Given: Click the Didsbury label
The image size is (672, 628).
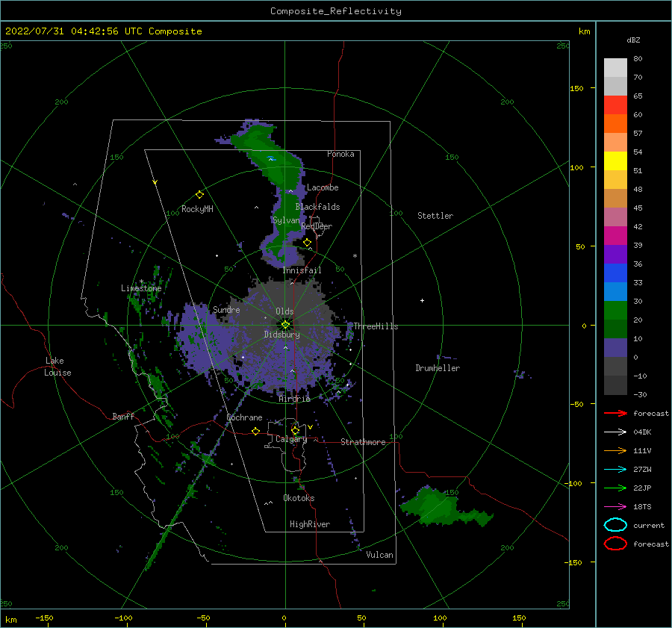Looking at the screenshot, I should 281,335.
